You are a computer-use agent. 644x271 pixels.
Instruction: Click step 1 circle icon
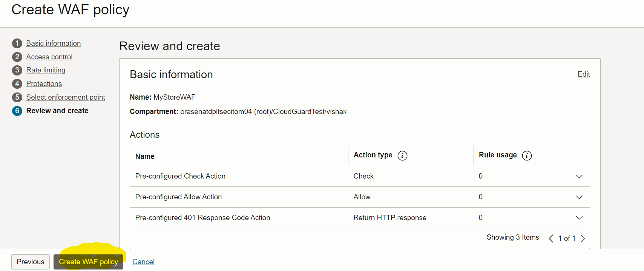coord(17,43)
